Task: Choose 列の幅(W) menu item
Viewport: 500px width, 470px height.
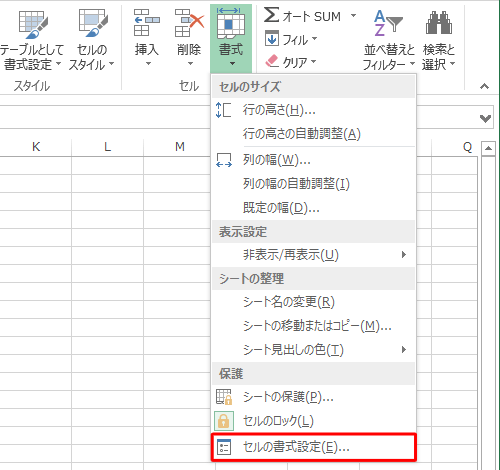Action: [314, 160]
